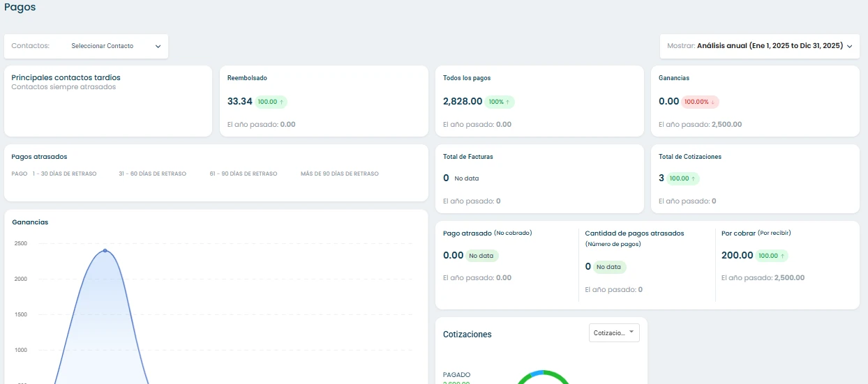Open the Análisis anual date range dropdown
Viewport: 868px width, 384px height.
760,46
